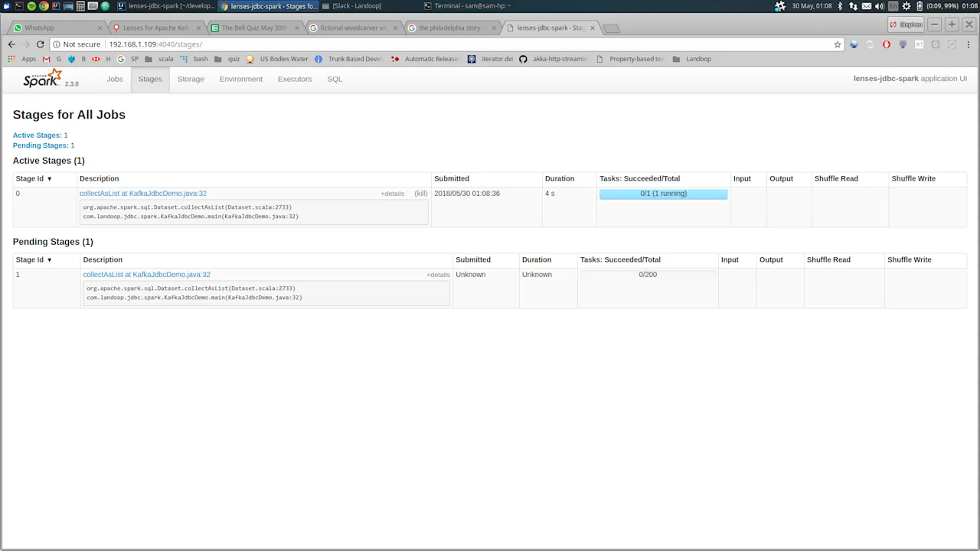980x551 pixels.
Task: Open the Environment section
Action: 240,79
